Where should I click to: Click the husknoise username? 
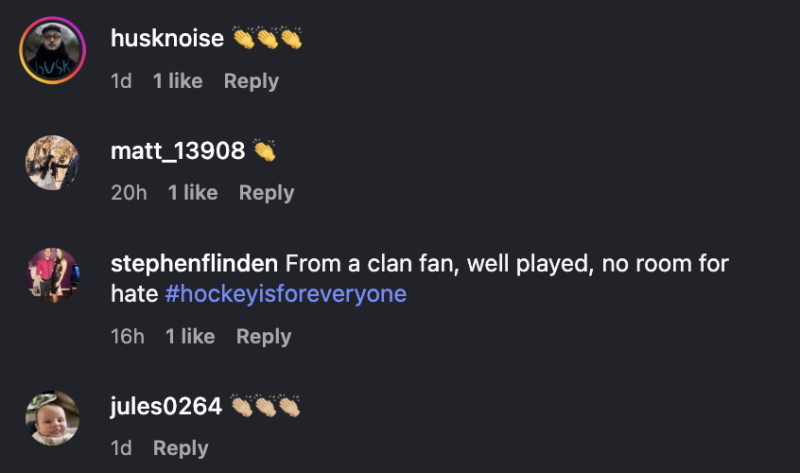tap(167, 39)
